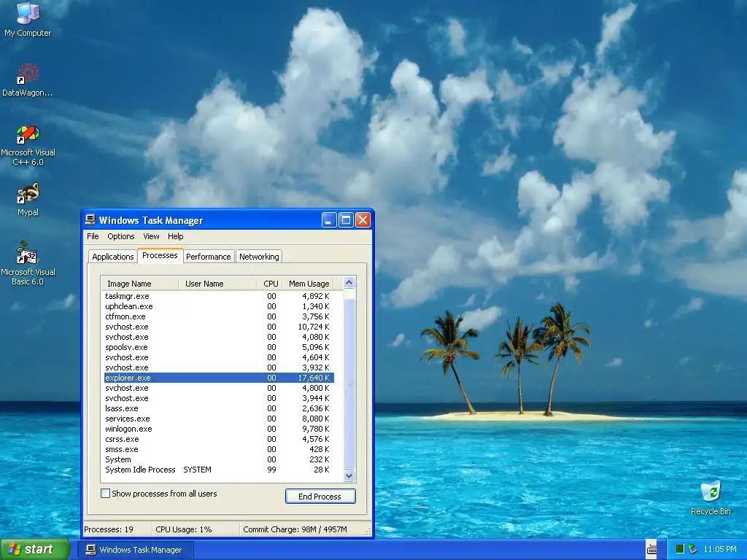Click the process list scrollbar thumb
This screenshot has width=747, height=560.
coord(349,384)
